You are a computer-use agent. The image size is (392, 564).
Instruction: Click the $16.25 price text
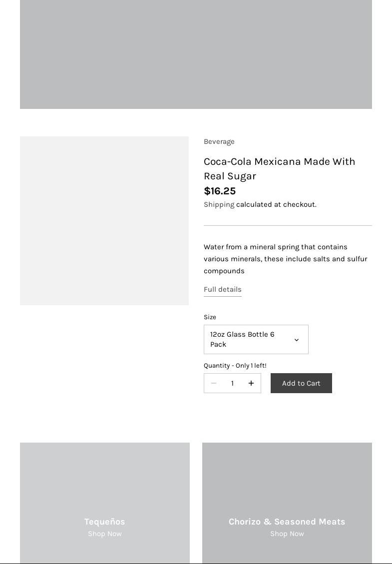pos(220,191)
